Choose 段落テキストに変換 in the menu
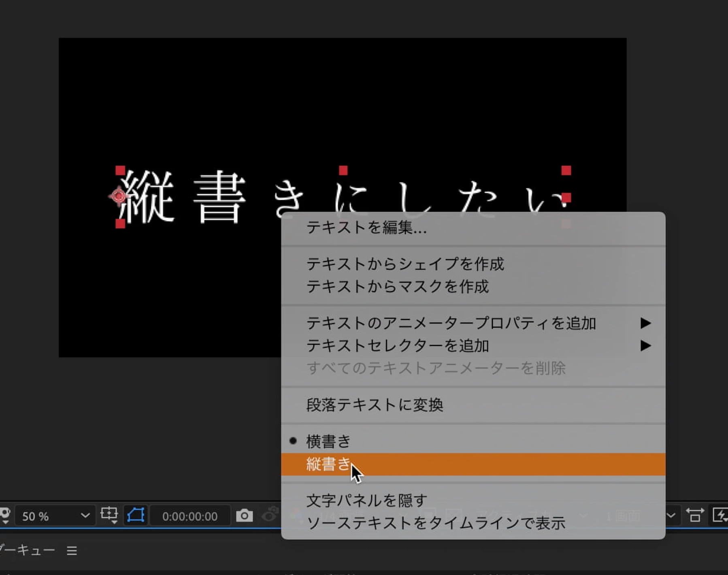 tap(473, 405)
